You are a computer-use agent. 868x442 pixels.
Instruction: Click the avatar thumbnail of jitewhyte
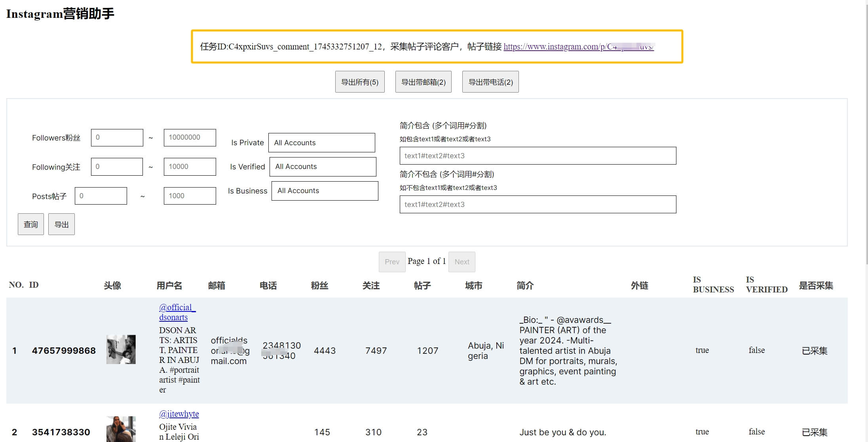coord(121,429)
